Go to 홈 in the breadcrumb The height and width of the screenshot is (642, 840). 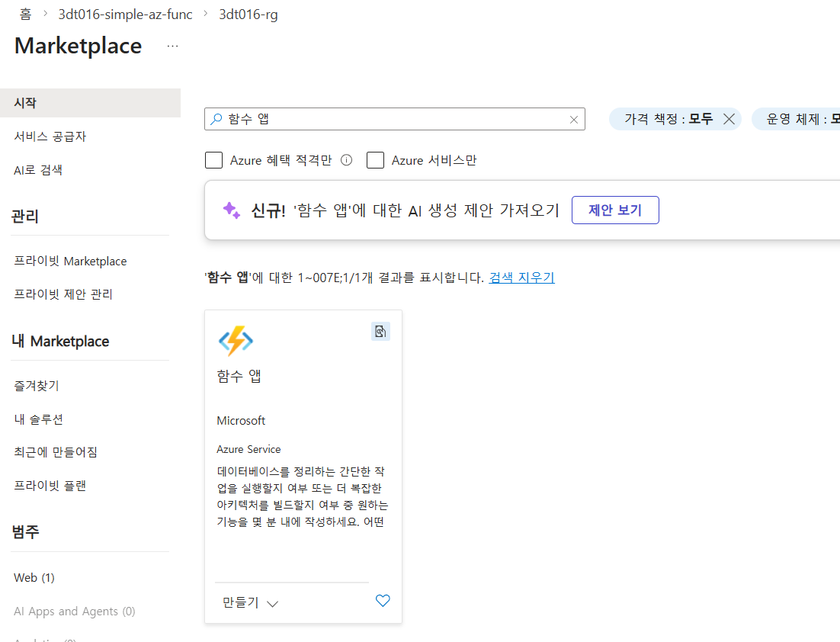pyautogui.click(x=25, y=14)
